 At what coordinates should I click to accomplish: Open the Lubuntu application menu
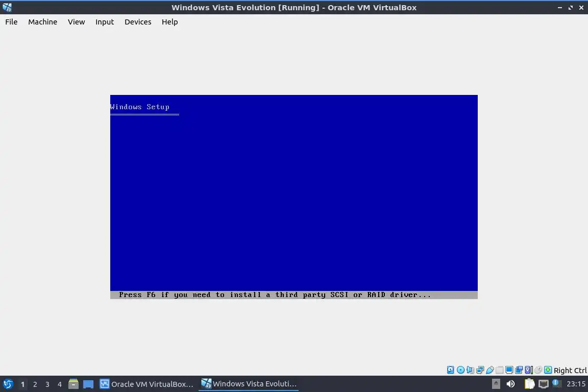click(x=8, y=384)
